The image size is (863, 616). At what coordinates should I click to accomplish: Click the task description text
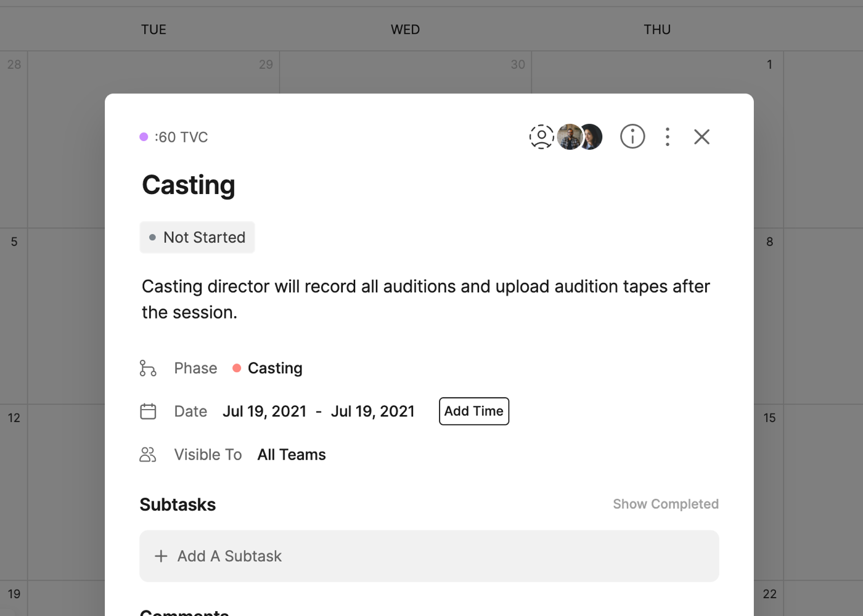click(x=425, y=299)
